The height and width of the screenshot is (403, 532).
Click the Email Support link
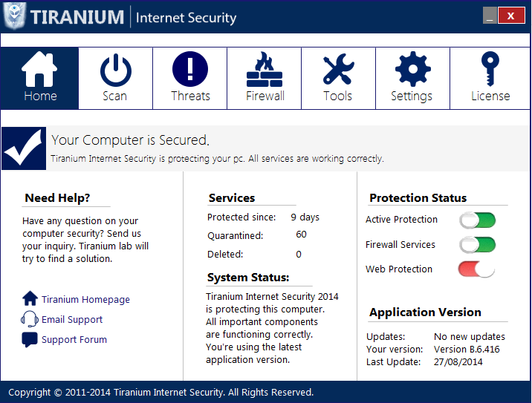click(72, 320)
